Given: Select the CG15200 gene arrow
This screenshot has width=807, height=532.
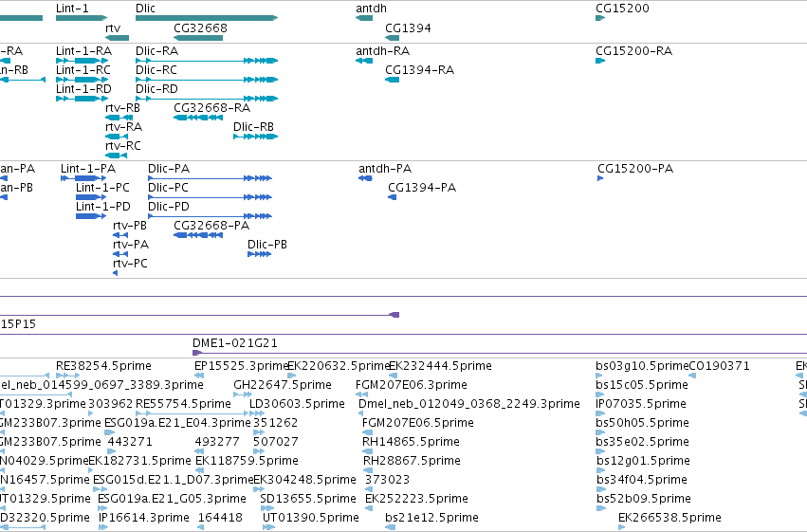Looking at the screenshot, I should point(600,18).
